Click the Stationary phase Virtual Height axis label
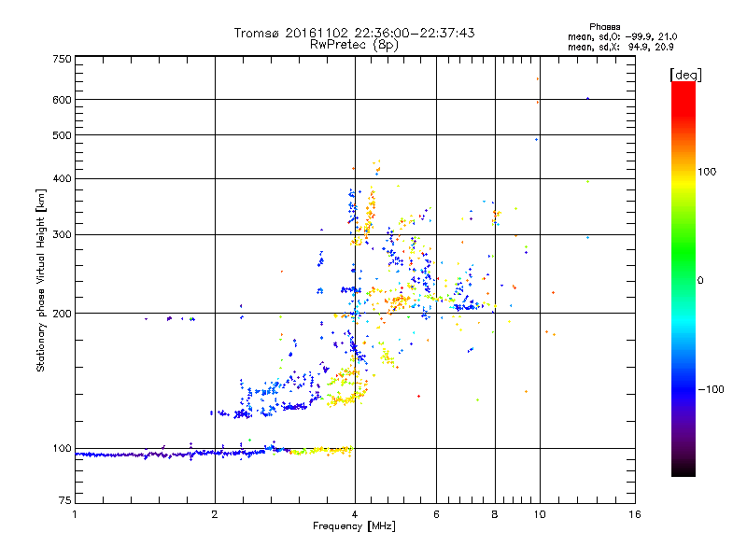 tap(41, 280)
